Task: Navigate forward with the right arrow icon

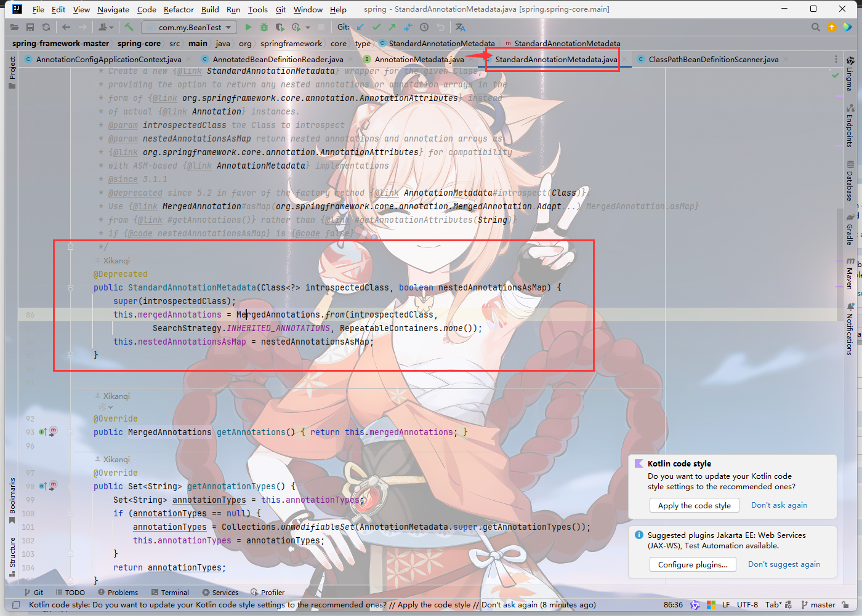Action: pos(83,27)
